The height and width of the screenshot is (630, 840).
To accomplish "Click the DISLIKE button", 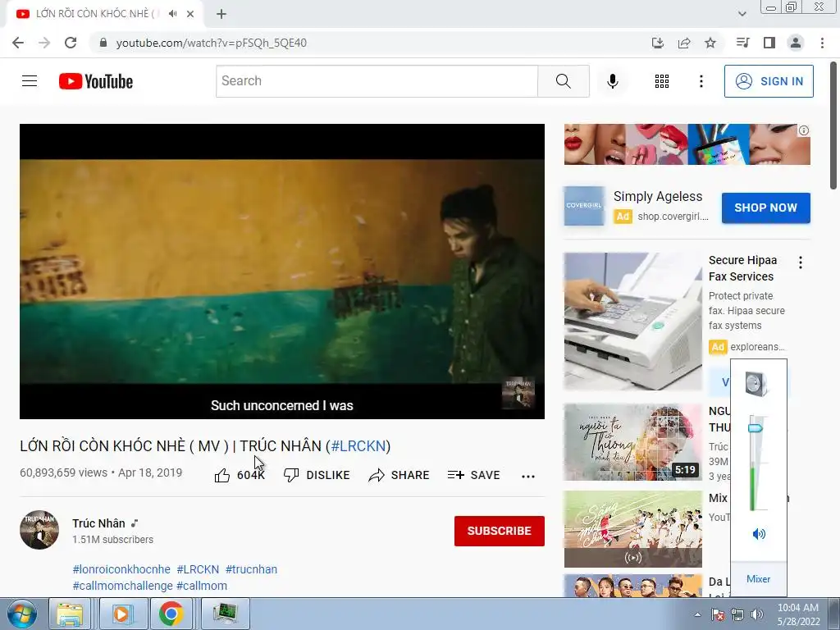I will [317, 475].
